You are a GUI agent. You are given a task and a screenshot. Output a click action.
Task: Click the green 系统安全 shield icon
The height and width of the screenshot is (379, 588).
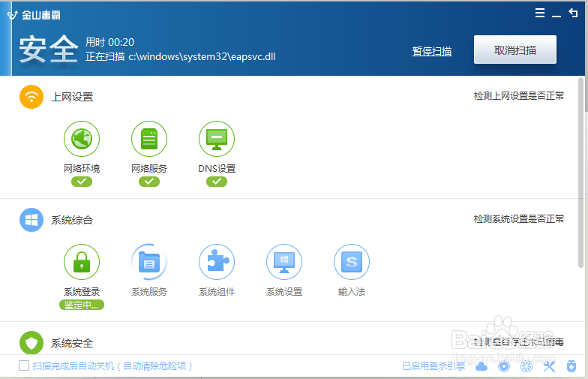[31, 342]
